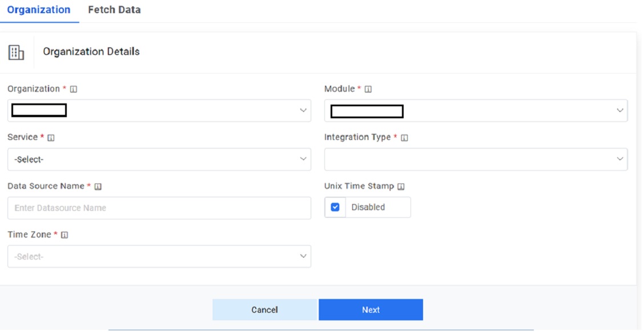Click the Disabled label text
Viewport: 644px width, 332px height.
(x=368, y=207)
